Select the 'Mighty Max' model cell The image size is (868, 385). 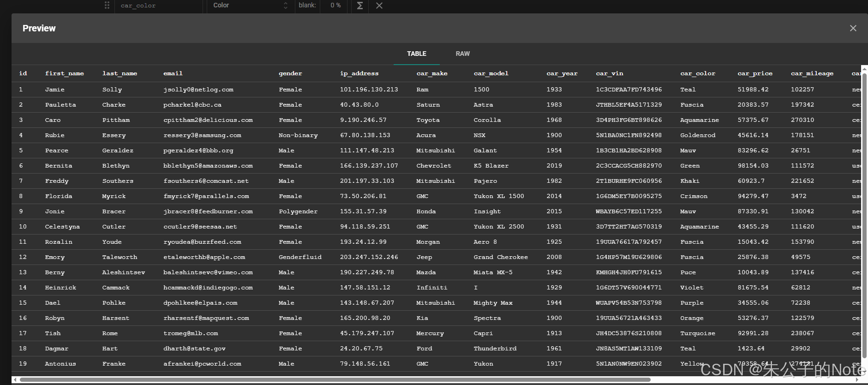pyautogui.click(x=493, y=303)
